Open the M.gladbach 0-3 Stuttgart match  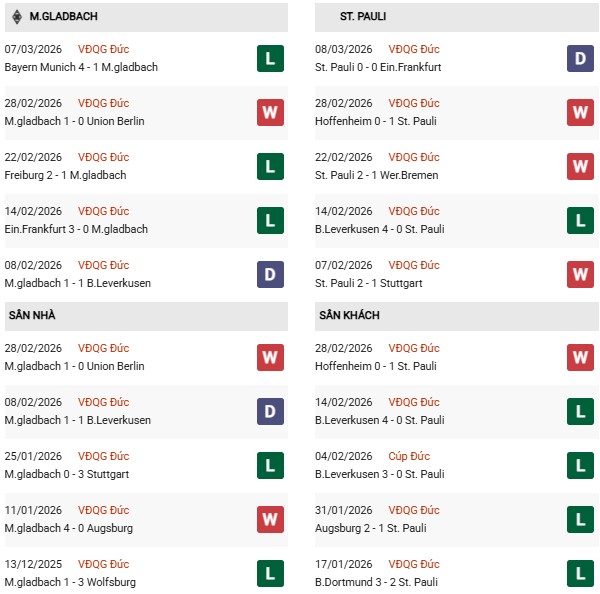[x=66, y=474]
